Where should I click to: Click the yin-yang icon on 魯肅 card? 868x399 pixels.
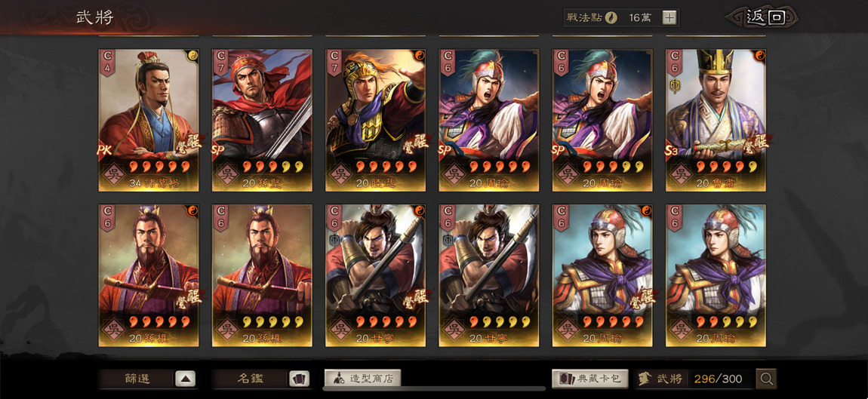tap(759, 55)
